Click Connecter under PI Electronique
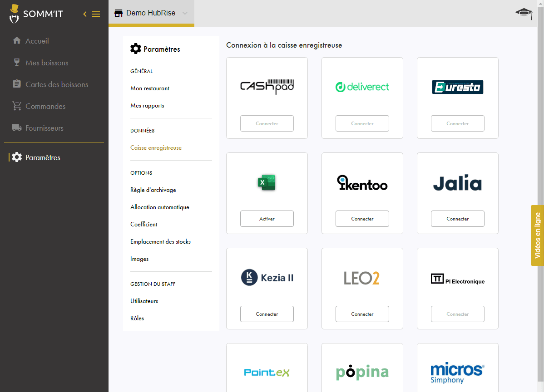 pyautogui.click(x=458, y=314)
